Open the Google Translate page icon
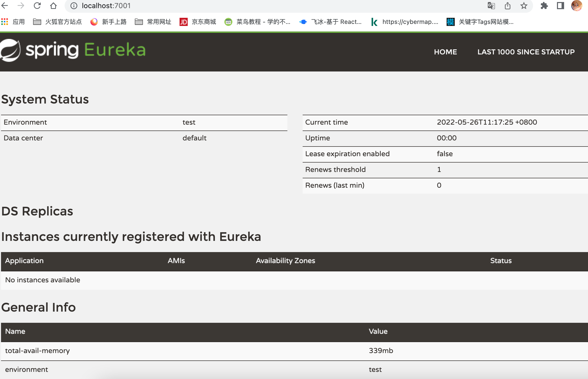 (x=491, y=6)
